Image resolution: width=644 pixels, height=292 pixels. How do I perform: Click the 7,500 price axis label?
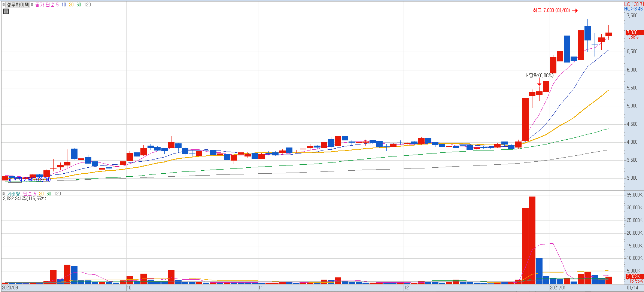coord(632,16)
